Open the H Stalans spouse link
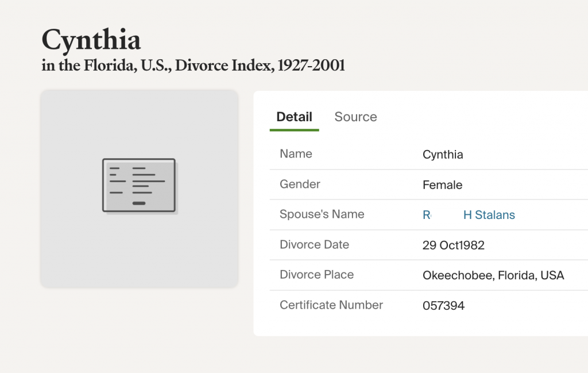 [489, 215]
